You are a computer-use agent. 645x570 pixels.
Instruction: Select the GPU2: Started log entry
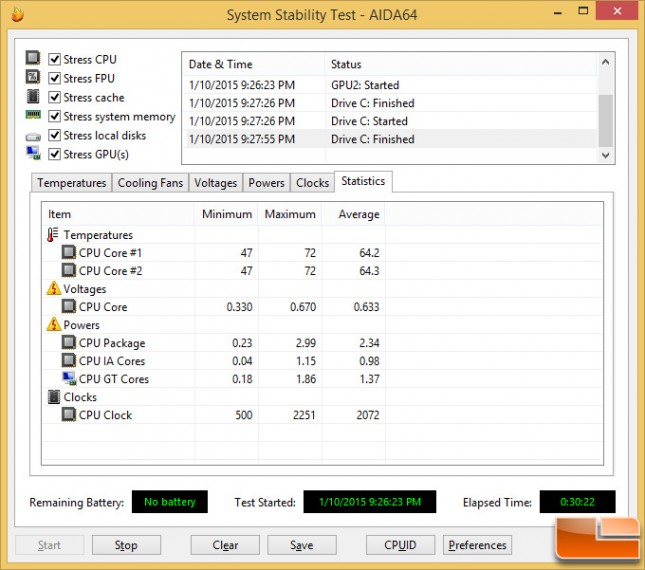coord(390,85)
